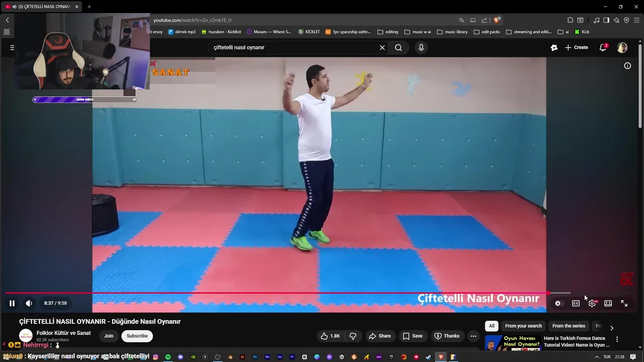This screenshot has width=644, height=362.
Task: Open the Brave main hamburger menu
Action: (636, 20)
